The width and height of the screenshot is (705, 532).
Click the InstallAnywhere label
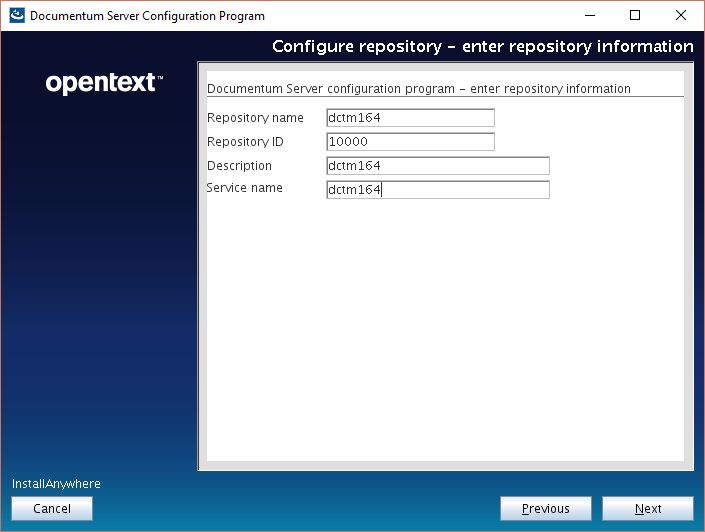[56, 484]
